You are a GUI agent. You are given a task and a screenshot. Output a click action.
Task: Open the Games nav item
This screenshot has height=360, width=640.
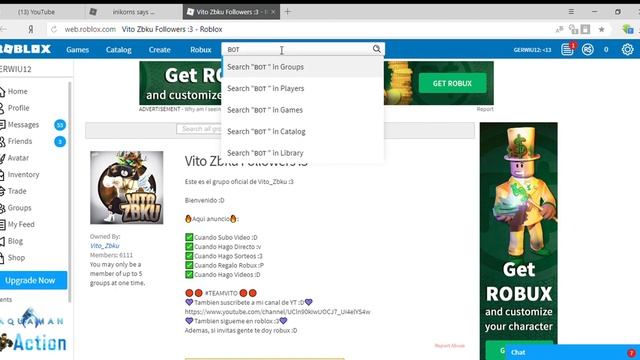click(78, 50)
